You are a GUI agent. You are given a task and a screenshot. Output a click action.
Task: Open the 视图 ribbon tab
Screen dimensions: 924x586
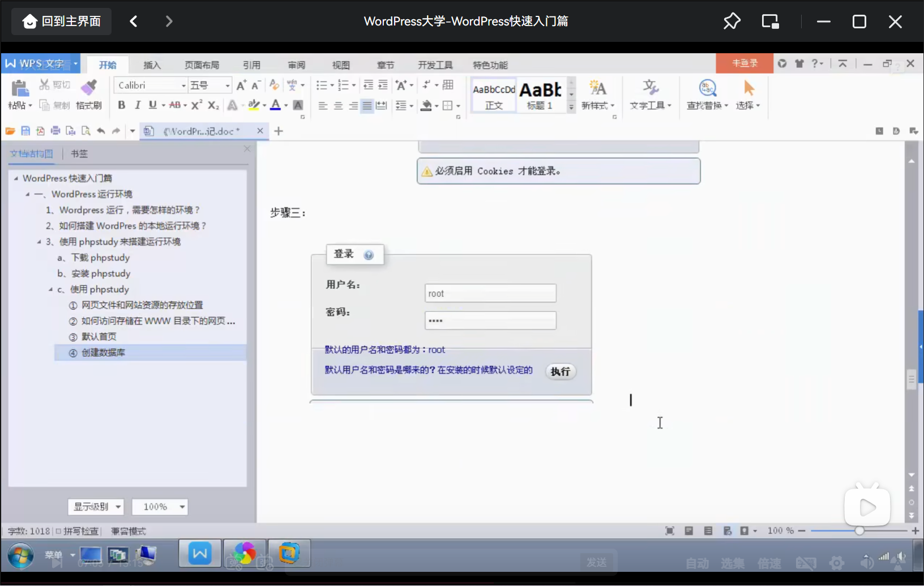tap(341, 65)
